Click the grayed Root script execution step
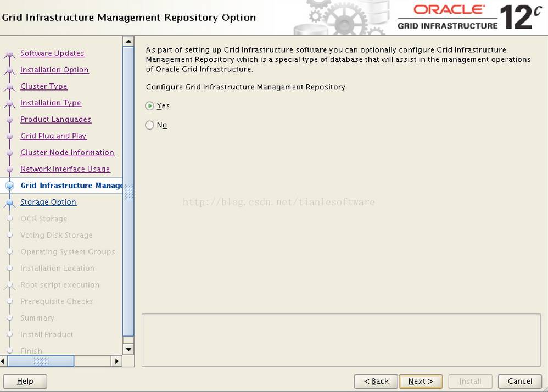The width and height of the screenshot is (548, 392). tap(60, 285)
